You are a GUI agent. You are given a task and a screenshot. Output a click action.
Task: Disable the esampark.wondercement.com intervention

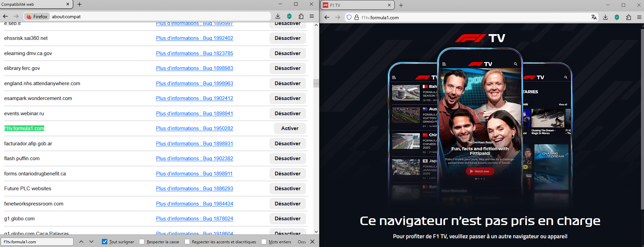click(x=288, y=98)
